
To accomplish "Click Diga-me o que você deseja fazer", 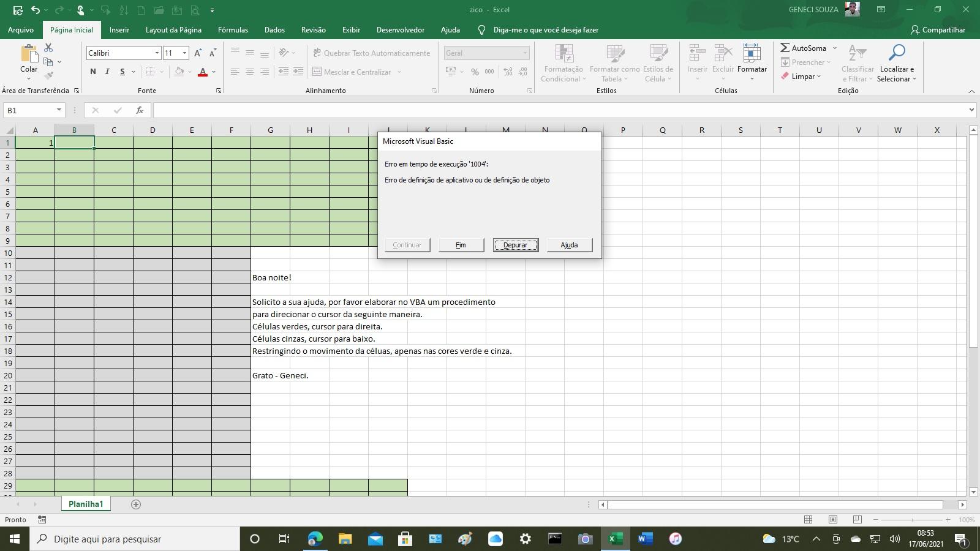I will tap(546, 30).
